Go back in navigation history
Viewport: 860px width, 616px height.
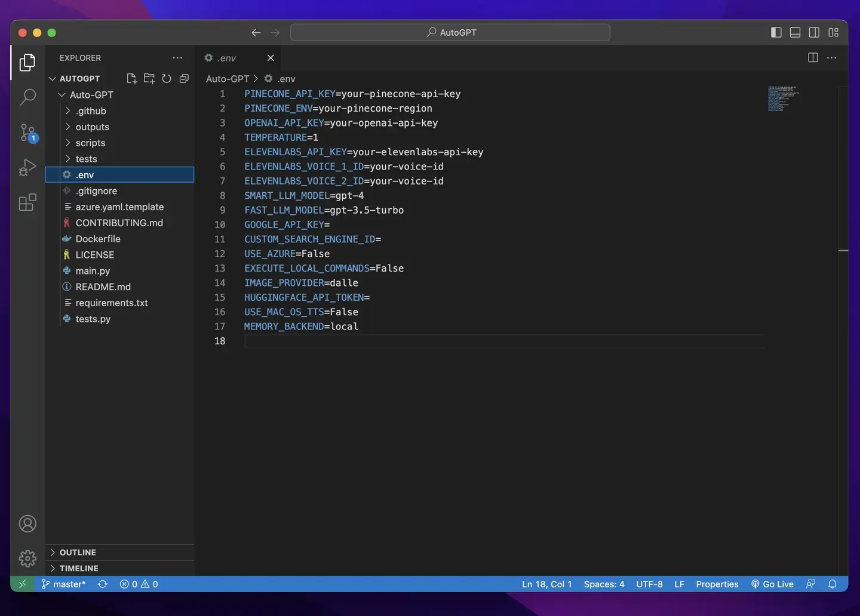click(256, 32)
